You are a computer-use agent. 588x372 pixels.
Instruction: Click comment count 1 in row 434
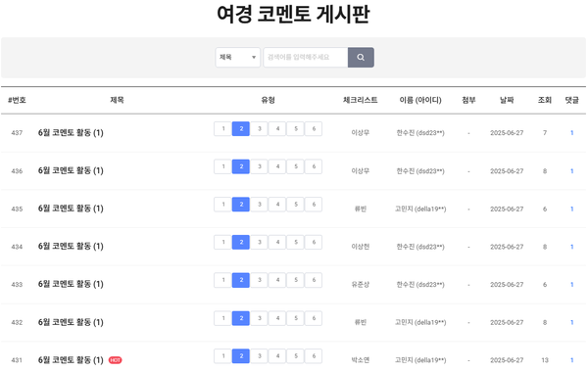(572, 247)
